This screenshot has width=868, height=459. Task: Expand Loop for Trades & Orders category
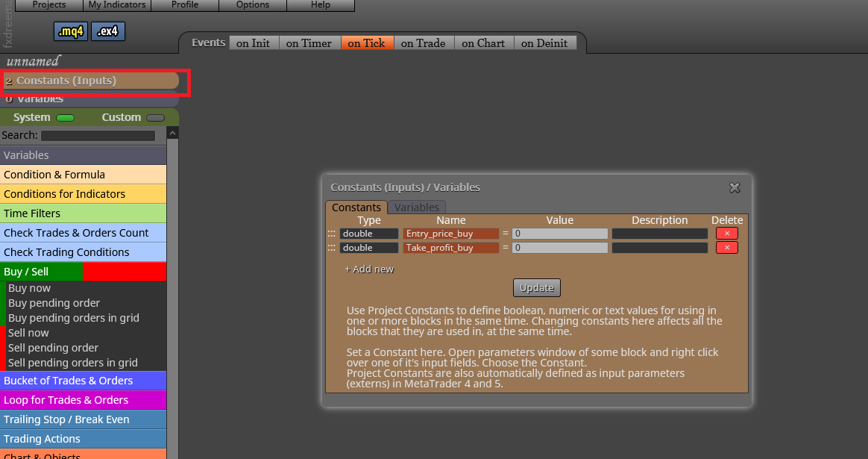click(x=83, y=400)
